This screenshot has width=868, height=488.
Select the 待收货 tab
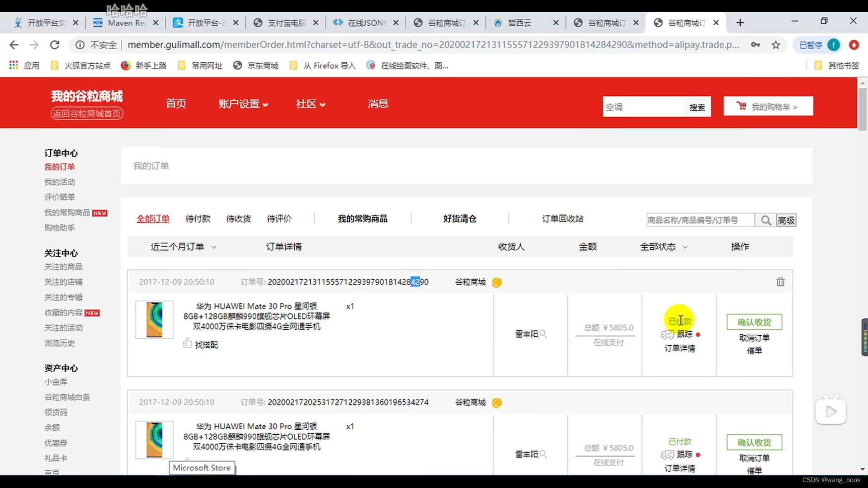tap(239, 219)
